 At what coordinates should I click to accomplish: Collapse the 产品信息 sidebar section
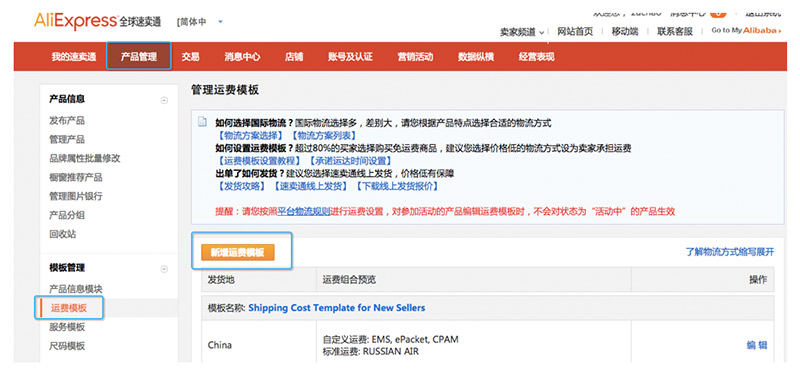tap(164, 100)
